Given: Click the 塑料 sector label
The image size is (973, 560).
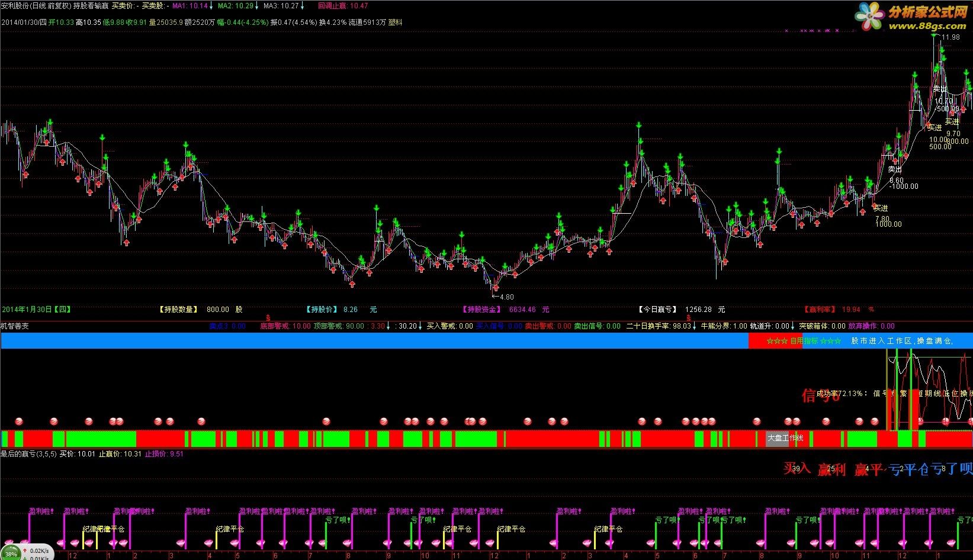Looking at the screenshot, I should (x=395, y=22).
